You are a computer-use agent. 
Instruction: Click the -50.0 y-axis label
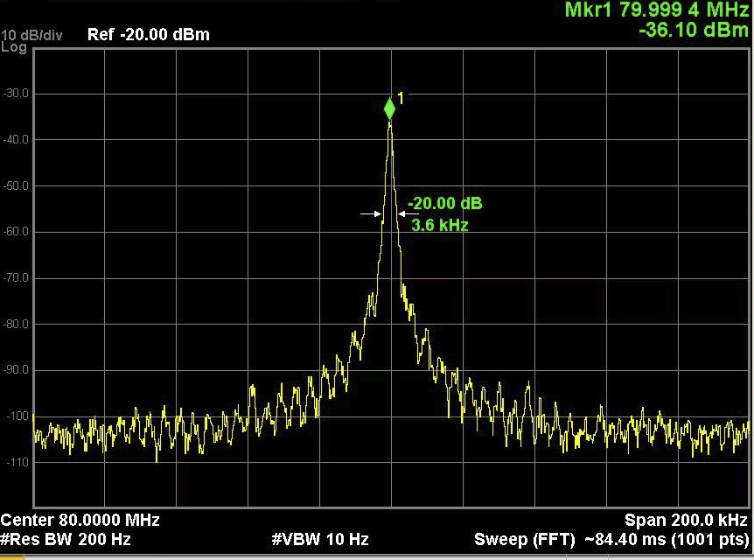coord(16,185)
